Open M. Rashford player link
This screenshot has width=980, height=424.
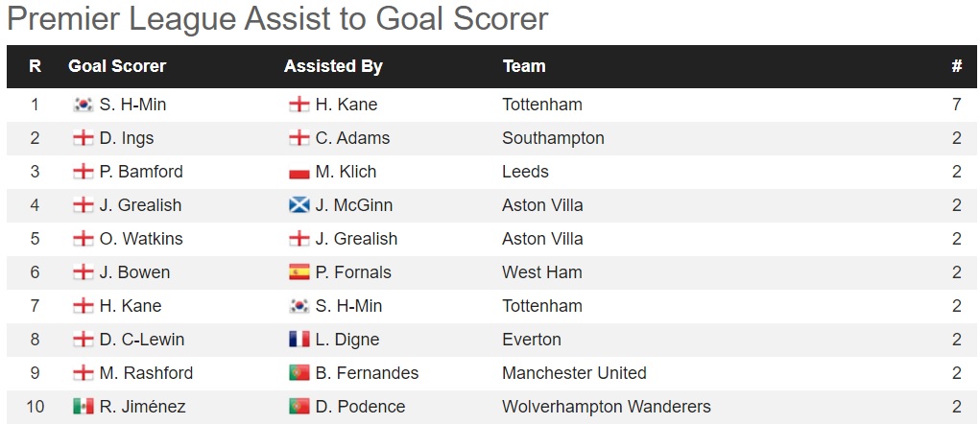(x=146, y=373)
